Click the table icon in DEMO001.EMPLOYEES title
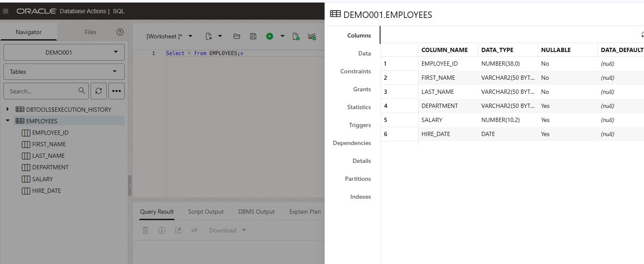Screen dimensions: 644x264 pyautogui.click(x=335, y=14)
